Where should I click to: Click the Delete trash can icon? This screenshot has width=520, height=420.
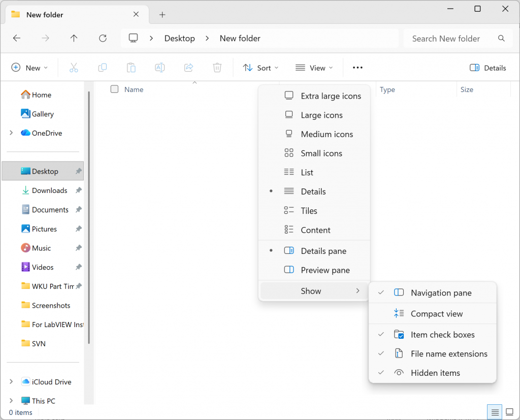[217, 68]
